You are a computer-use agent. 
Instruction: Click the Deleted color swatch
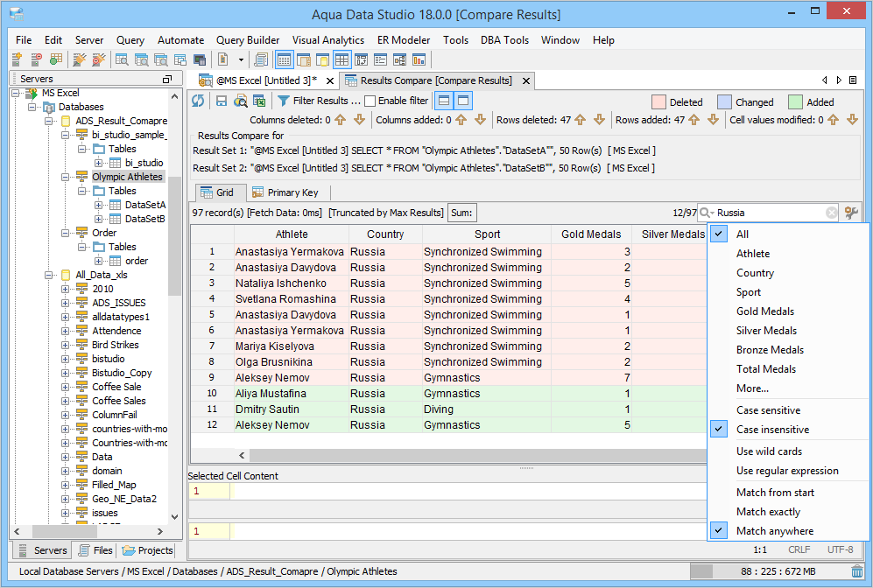659,101
